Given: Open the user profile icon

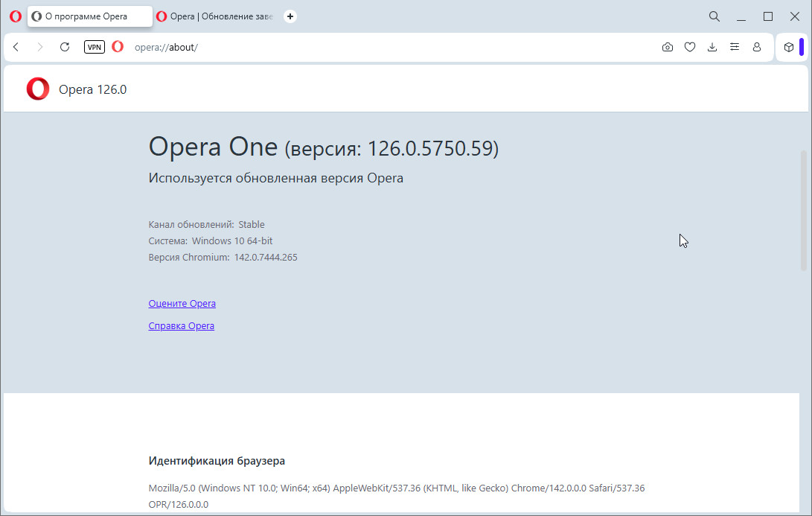Looking at the screenshot, I should (757, 47).
